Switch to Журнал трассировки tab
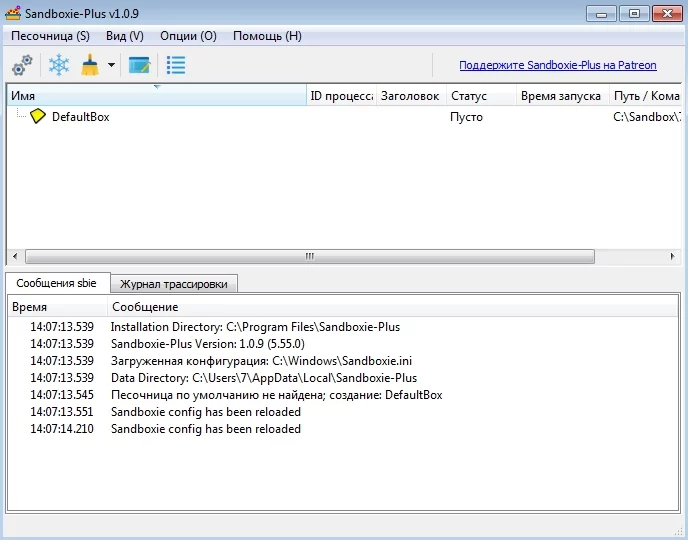The width and height of the screenshot is (688, 540). [x=174, y=284]
